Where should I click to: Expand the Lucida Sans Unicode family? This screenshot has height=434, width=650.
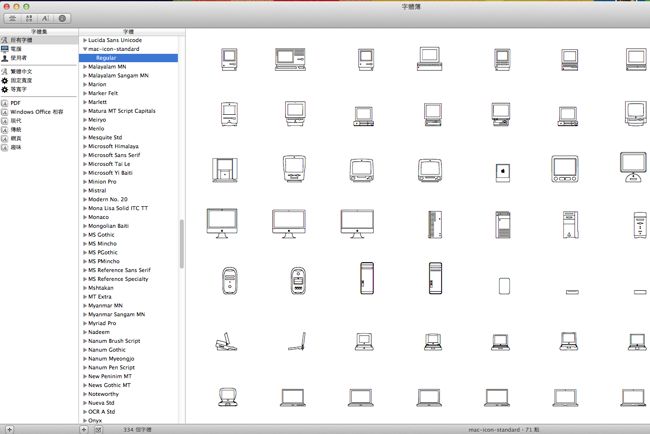(84, 39)
